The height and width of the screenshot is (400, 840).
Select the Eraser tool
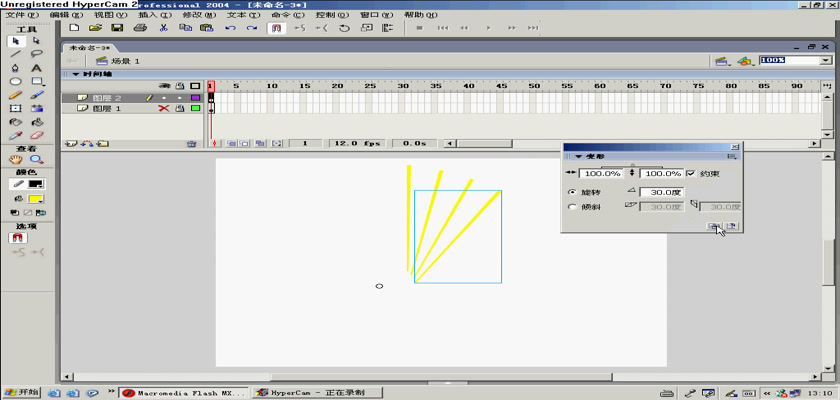click(36, 135)
